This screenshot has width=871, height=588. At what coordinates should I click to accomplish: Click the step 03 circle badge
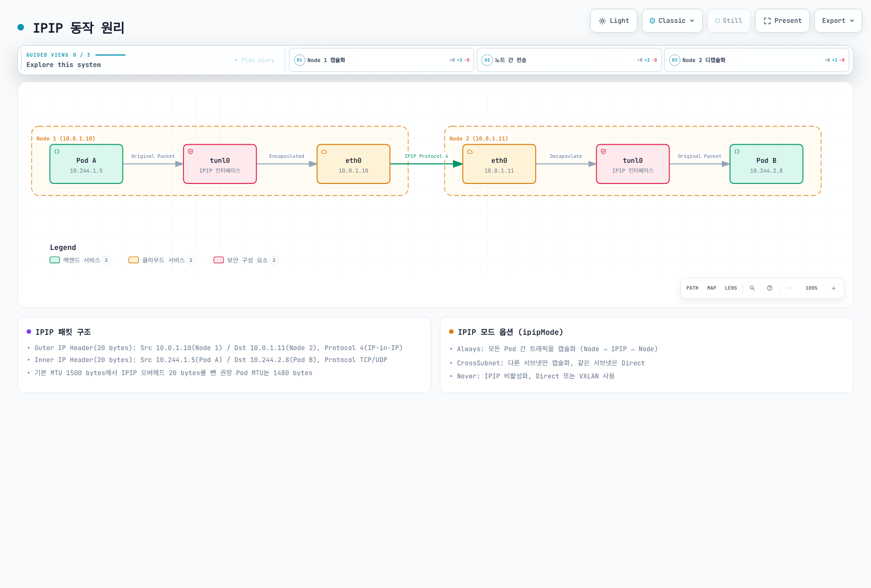point(674,60)
